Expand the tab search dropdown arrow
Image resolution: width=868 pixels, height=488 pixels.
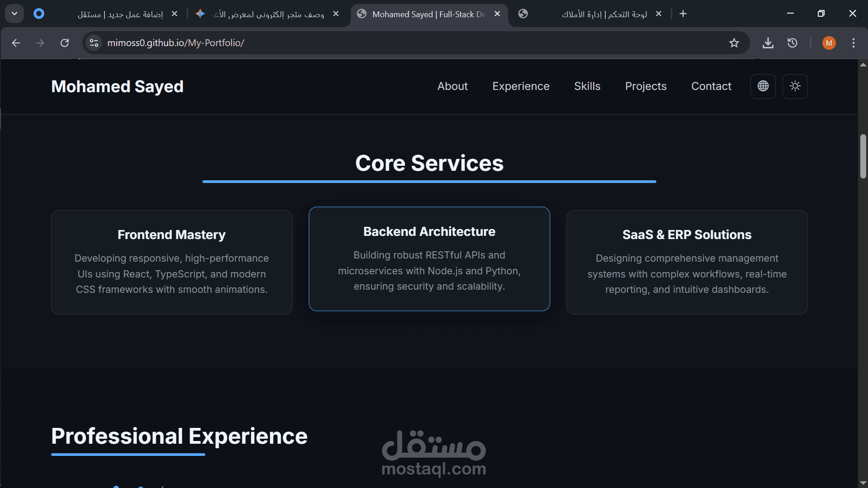[14, 14]
